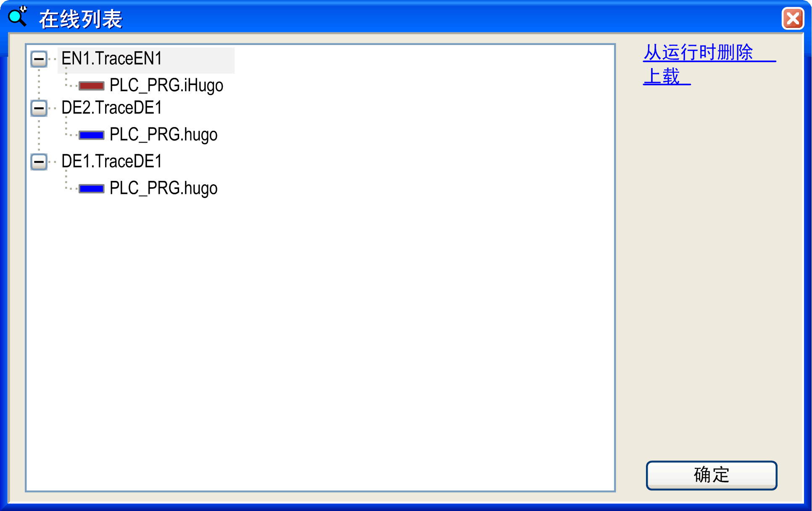Click the blue color icon under DE1.TraceDE1
812x511 pixels.
coord(92,188)
